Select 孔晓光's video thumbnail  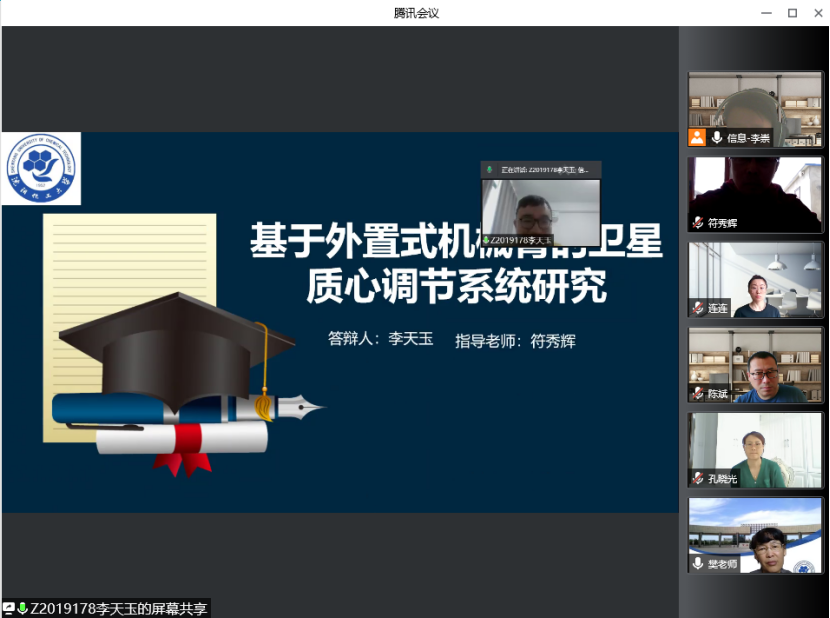[x=755, y=447]
